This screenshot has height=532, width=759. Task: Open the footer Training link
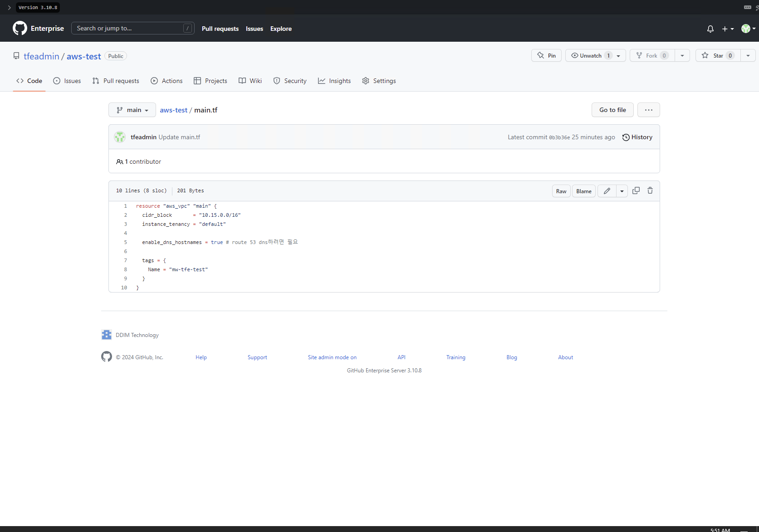click(x=456, y=357)
